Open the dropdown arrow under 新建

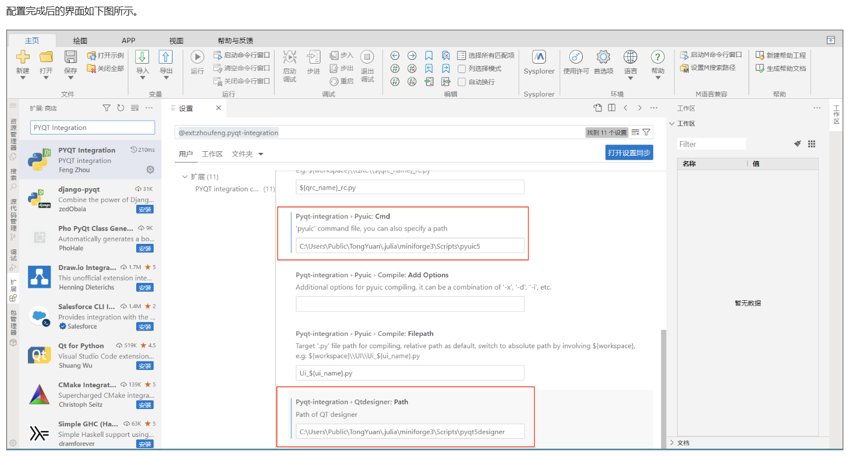23,78
